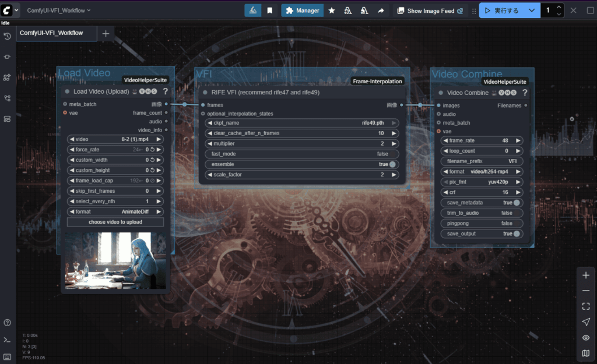Image resolution: width=597 pixels, height=364 pixels.
Task: Toggle the console terminal icon
Action: pos(7,340)
